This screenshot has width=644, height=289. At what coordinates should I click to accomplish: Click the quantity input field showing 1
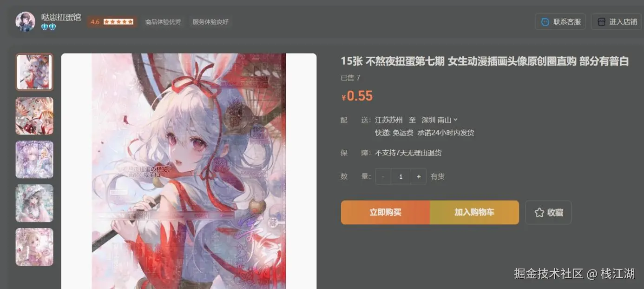[401, 177]
